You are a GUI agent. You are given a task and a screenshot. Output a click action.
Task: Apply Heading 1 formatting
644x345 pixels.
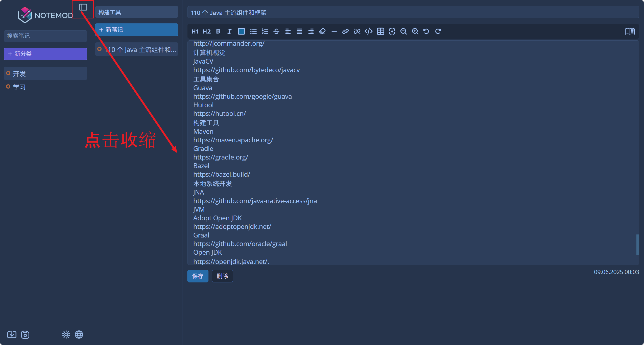pyautogui.click(x=195, y=31)
